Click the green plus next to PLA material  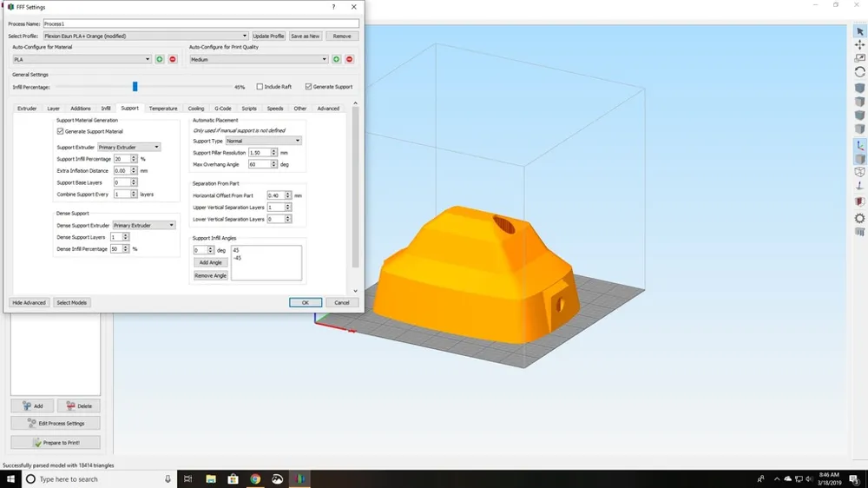(160, 59)
